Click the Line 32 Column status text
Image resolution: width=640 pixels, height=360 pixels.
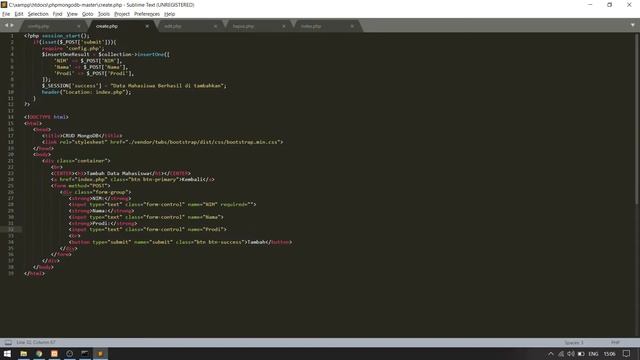pyautogui.click(x=36, y=342)
